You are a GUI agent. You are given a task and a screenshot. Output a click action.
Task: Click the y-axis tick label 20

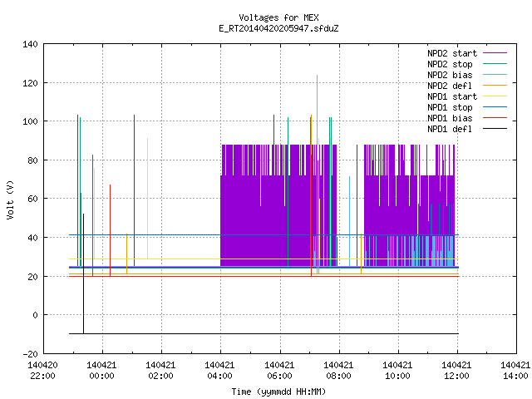pyautogui.click(x=32, y=277)
